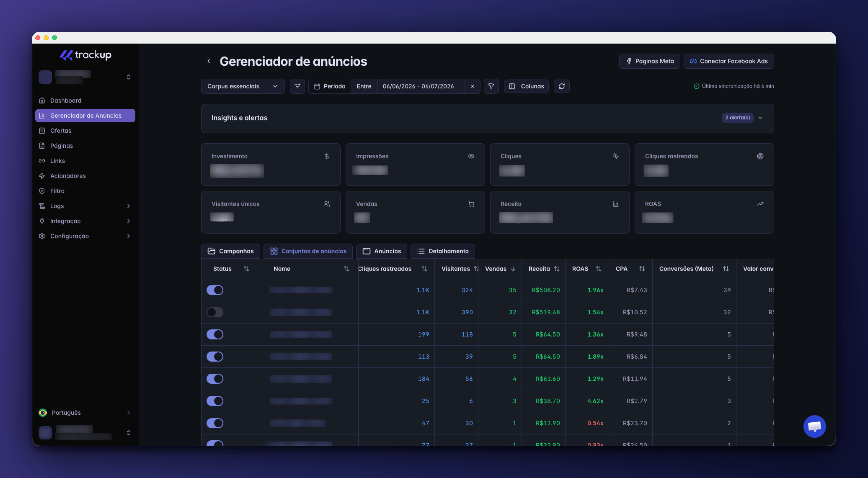
Task: Click the Páginas Meta button
Action: click(649, 61)
